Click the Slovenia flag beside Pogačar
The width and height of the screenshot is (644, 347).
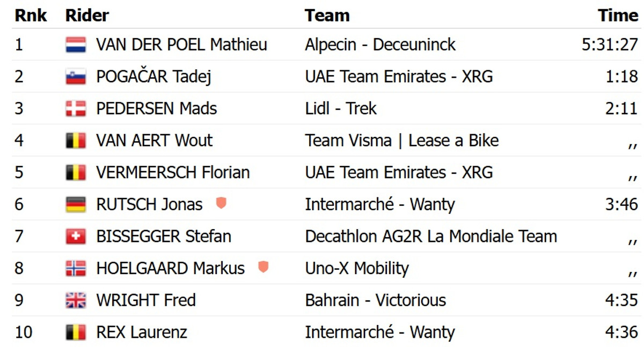pyautogui.click(x=76, y=77)
